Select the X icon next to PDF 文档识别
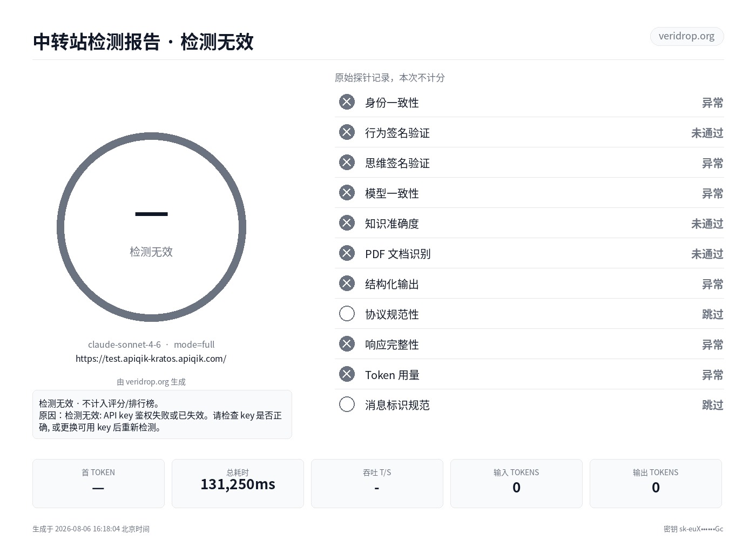Image resolution: width=756 pixels, height=540 pixels. (x=347, y=253)
